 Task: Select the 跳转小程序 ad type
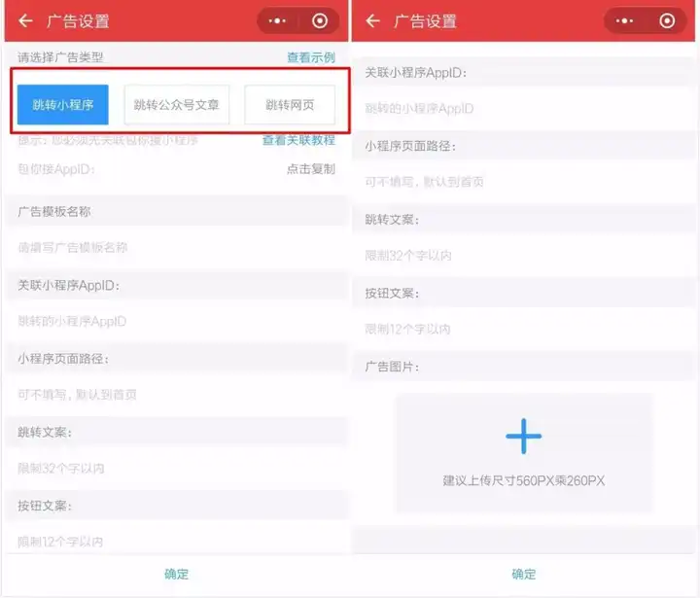point(63,104)
